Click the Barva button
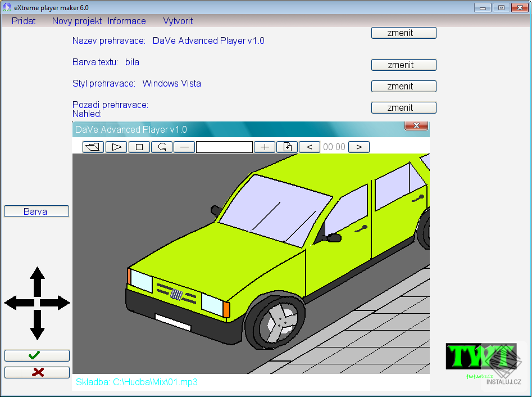Viewport: 532px width, 397px height. [37, 211]
